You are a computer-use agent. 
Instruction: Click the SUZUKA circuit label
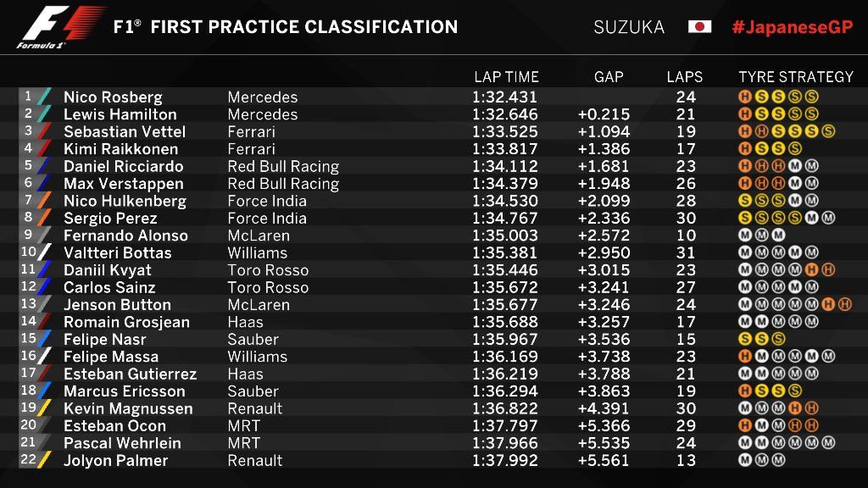point(629,26)
